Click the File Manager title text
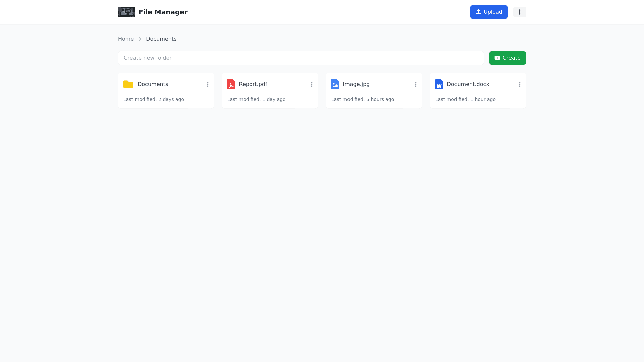Image resolution: width=644 pixels, height=362 pixels. (163, 12)
